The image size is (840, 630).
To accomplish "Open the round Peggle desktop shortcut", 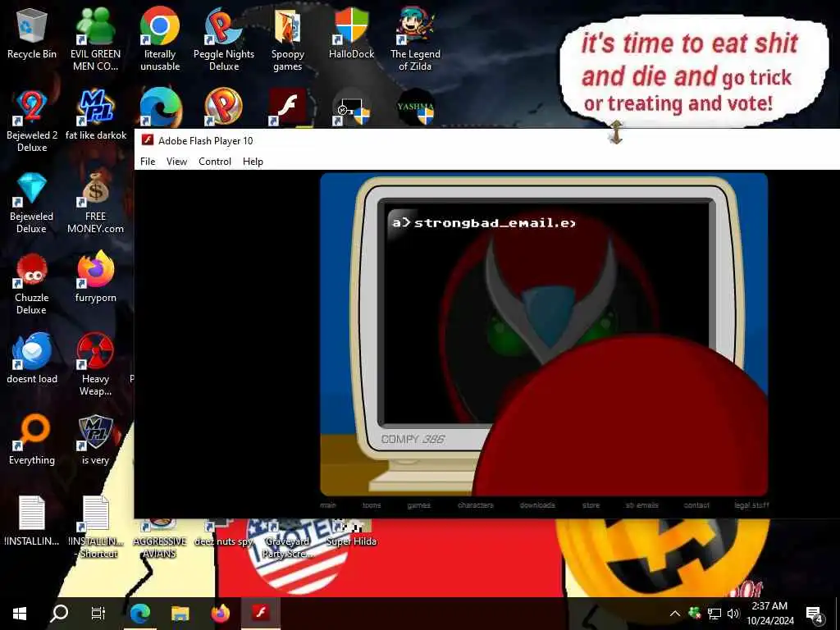I will pyautogui.click(x=223, y=107).
